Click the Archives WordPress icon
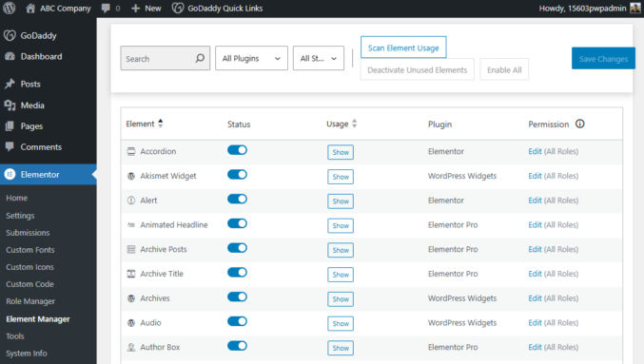The height and width of the screenshot is (364, 644). (131, 298)
